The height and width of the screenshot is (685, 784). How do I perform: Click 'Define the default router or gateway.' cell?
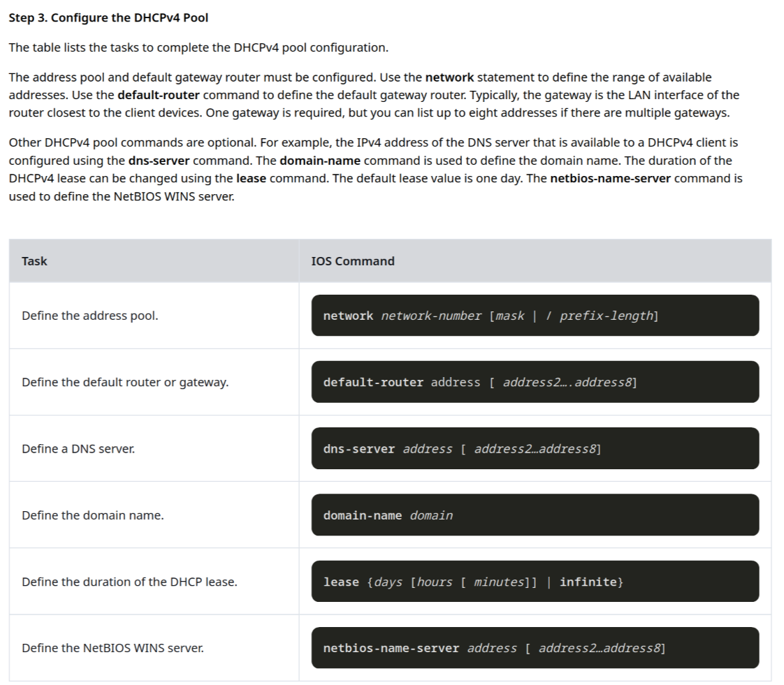pos(125,382)
